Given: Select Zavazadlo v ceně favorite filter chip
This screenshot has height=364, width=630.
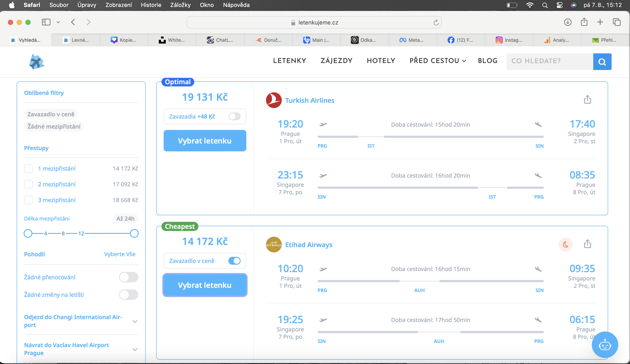Looking at the screenshot, I should [51, 114].
